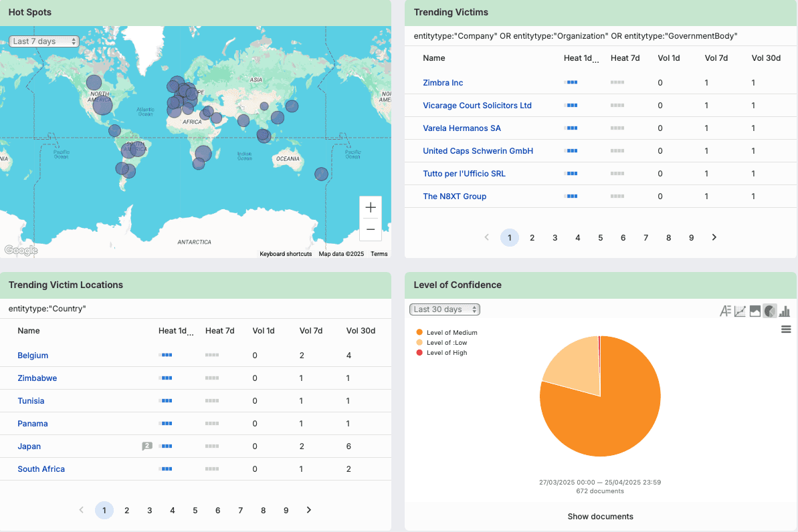This screenshot has height=532, width=798.
Task: Open Tutto per l'Ufficio SRL link
Action: click(x=464, y=173)
